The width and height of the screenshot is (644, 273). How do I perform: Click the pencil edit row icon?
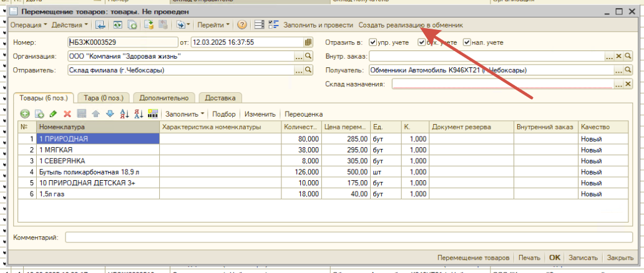[53, 113]
